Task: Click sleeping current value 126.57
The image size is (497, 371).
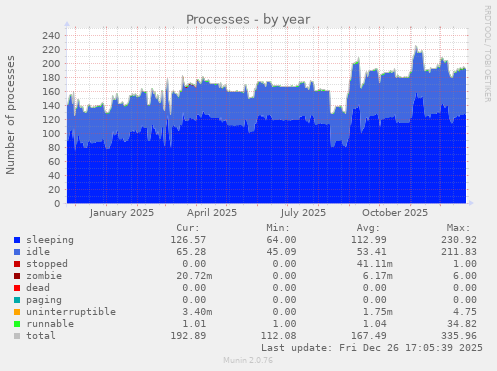Action: pyautogui.click(x=188, y=240)
